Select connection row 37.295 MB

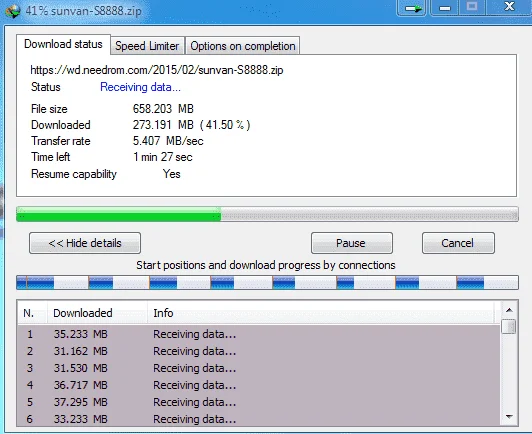[259, 402]
